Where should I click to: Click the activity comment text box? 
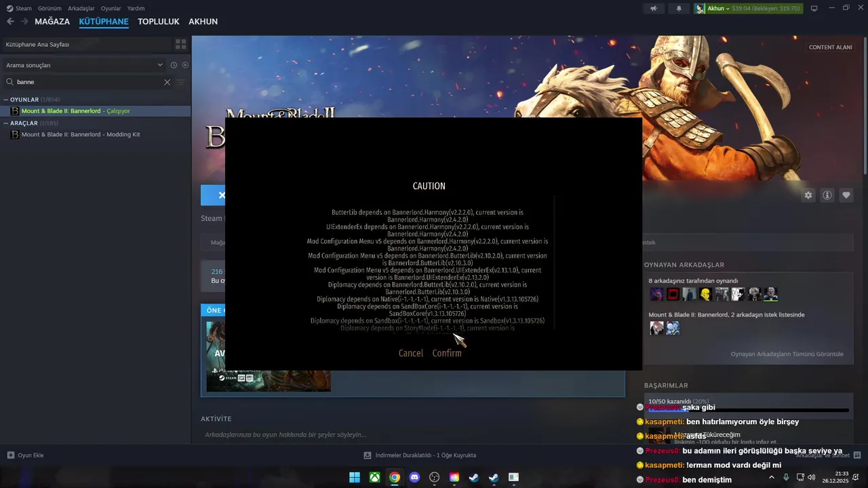412,434
